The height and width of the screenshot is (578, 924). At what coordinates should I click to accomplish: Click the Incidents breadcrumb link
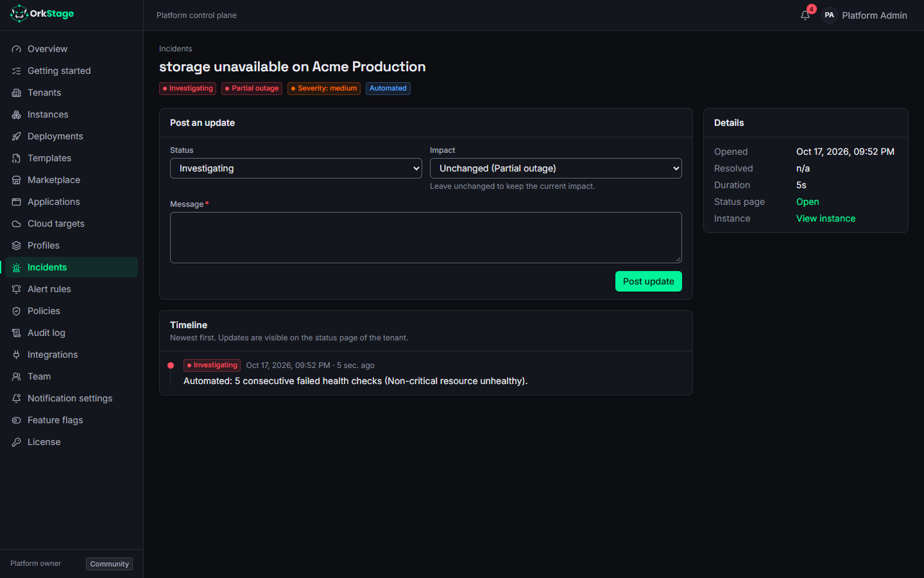(x=175, y=49)
